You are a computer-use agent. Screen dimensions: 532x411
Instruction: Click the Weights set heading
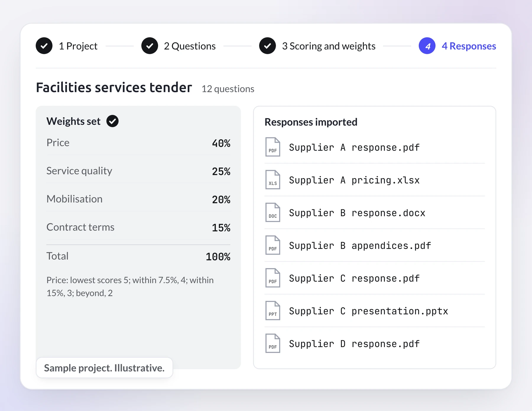tap(74, 121)
